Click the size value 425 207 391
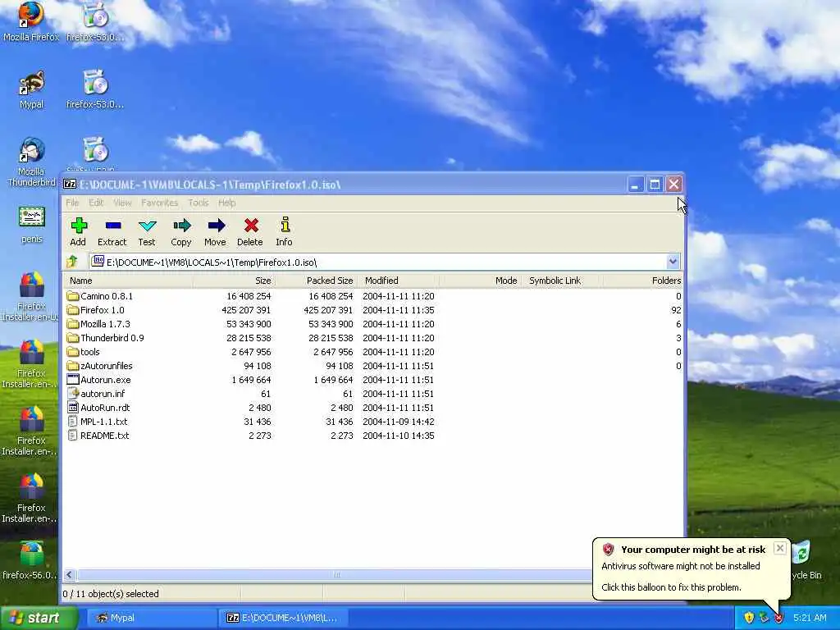The image size is (840, 630). (246, 310)
